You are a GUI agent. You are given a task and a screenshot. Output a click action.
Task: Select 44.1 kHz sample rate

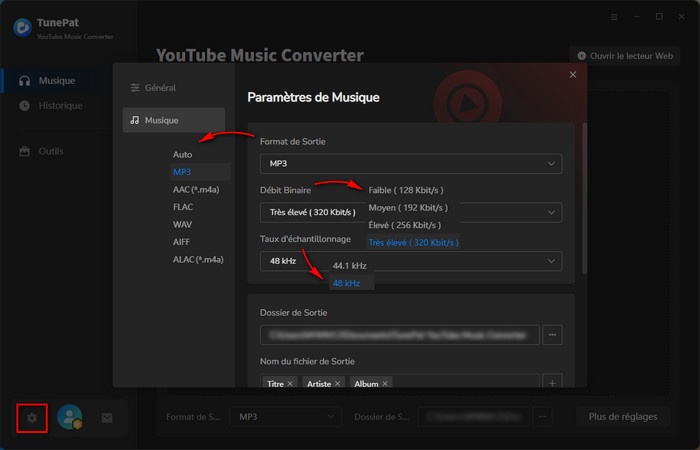(x=350, y=266)
